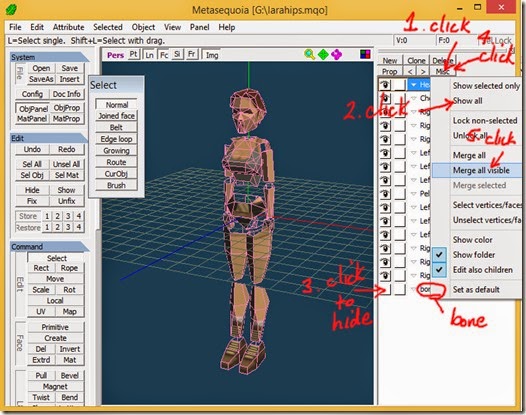The image size is (526, 415).
Task: Collapse the Edit panel header
Action: 49,138
